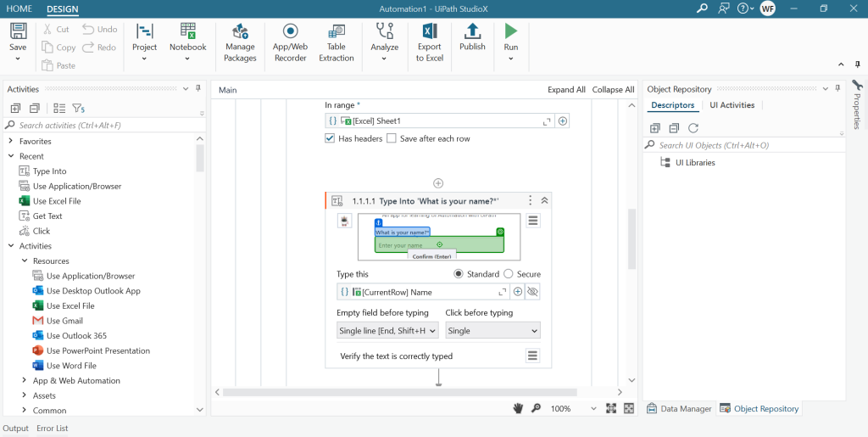The width and height of the screenshot is (868, 437).
Task: Open the activities filter funnel icon
Action: click(x=78, y=108)
